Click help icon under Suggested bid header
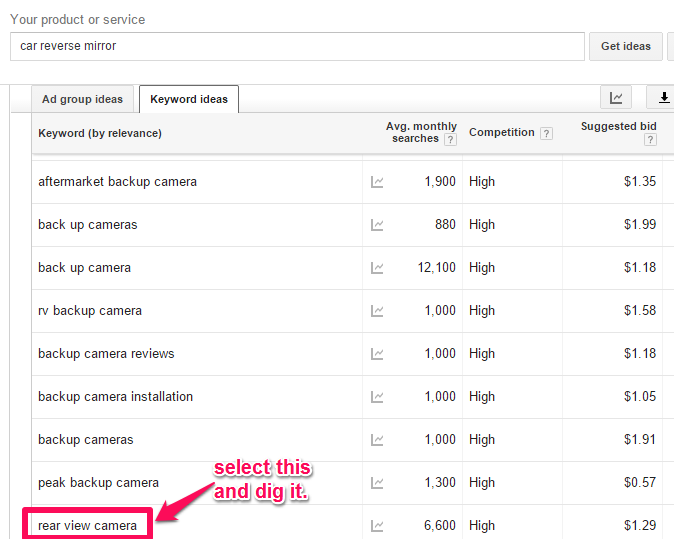 coord(650,140)
